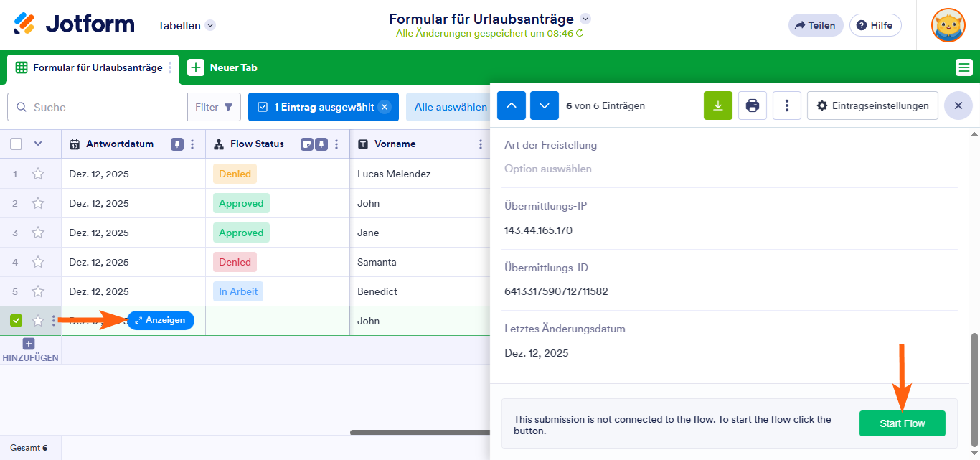Open the Antwortdatum column options menu

click(x=191, y=144)
